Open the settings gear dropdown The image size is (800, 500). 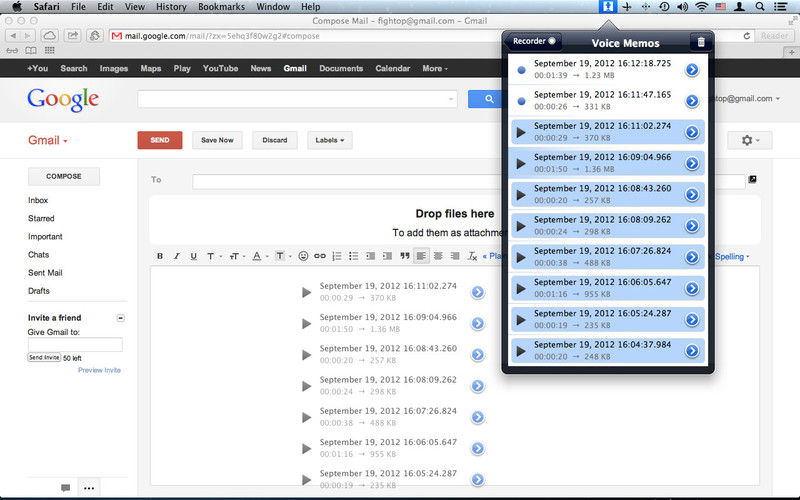[x=749, y=140]
